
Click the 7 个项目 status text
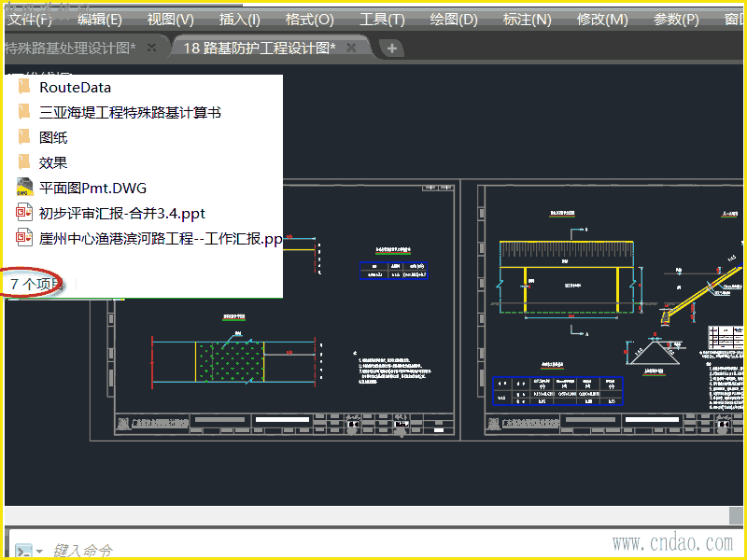coord(36,285)
